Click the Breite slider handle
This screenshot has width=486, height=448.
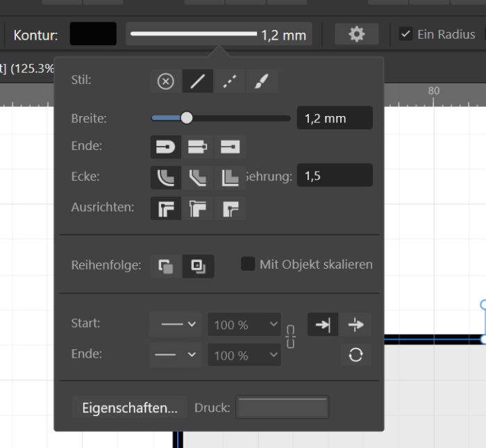click(x=187, y=118)
